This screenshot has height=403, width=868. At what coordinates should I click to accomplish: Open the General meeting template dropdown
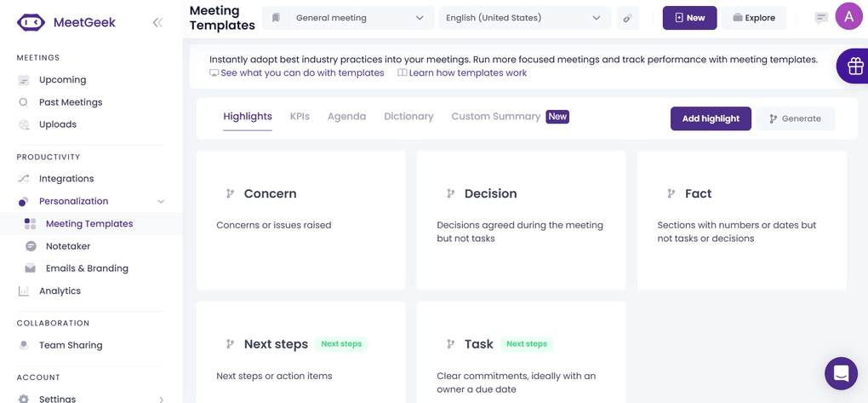coord(348,18)
